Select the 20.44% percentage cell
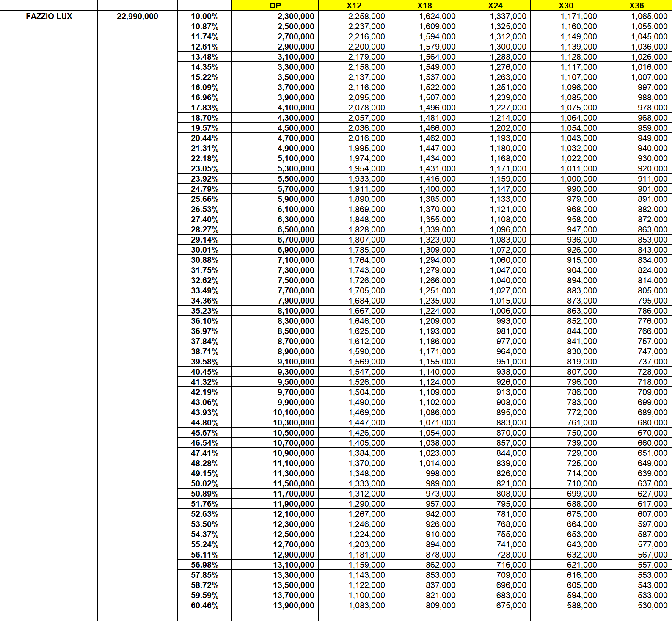The image size is (672, 621). tap(205, 138)
